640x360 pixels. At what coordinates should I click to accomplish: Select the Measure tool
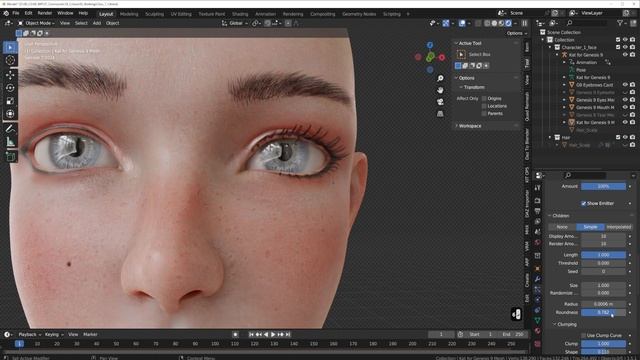(x=10, y=142)
